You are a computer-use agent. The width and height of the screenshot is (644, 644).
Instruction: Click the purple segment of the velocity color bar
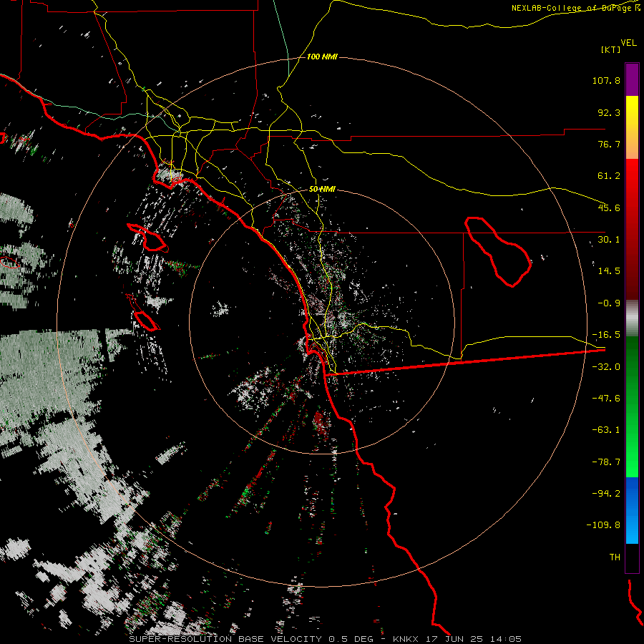[632, 79]
